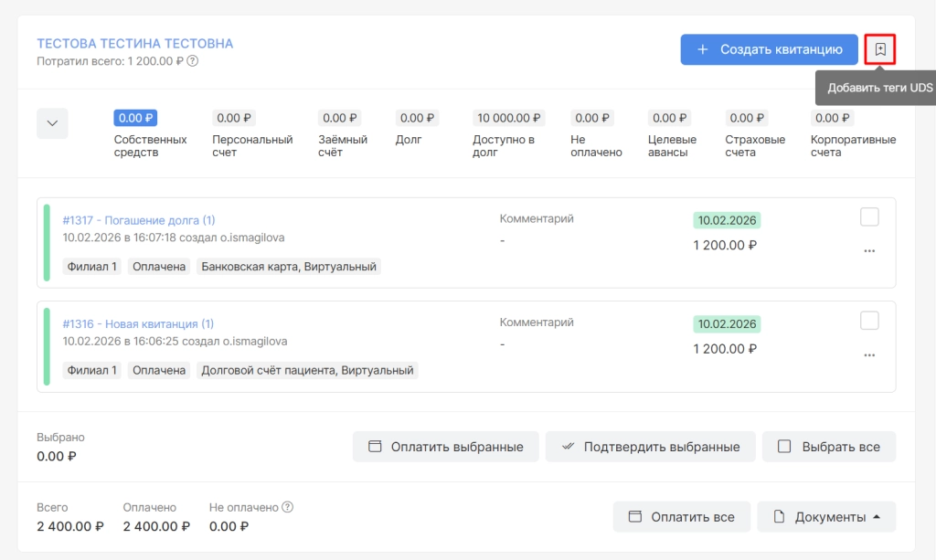Click the Филиал 1 tag on receipt #1316
The image size is (936, 560).
pyautogui.click(x=92, y=370)
